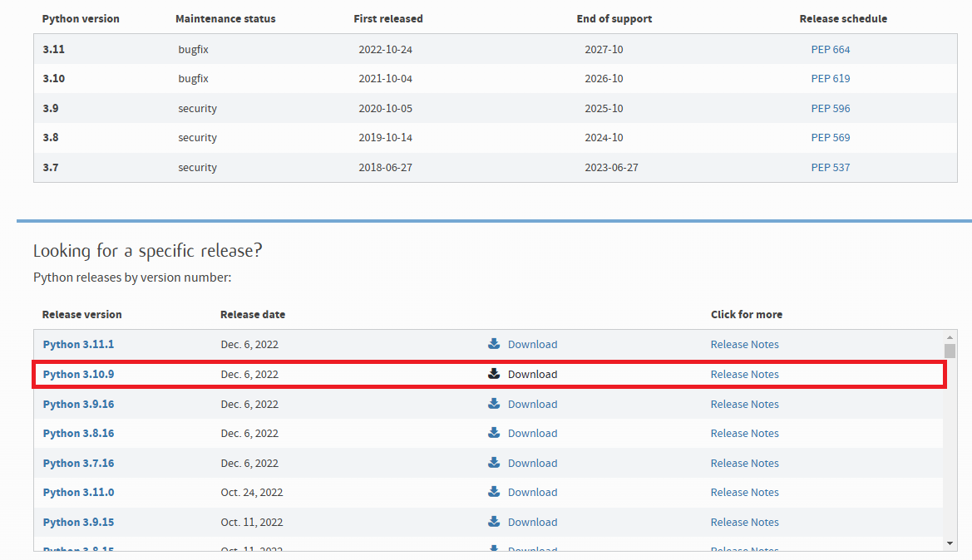Image resolution: width=972 pixels, height=560 pixels.
Task: Open the Python 3.11.0 release page
Action: 78,492
